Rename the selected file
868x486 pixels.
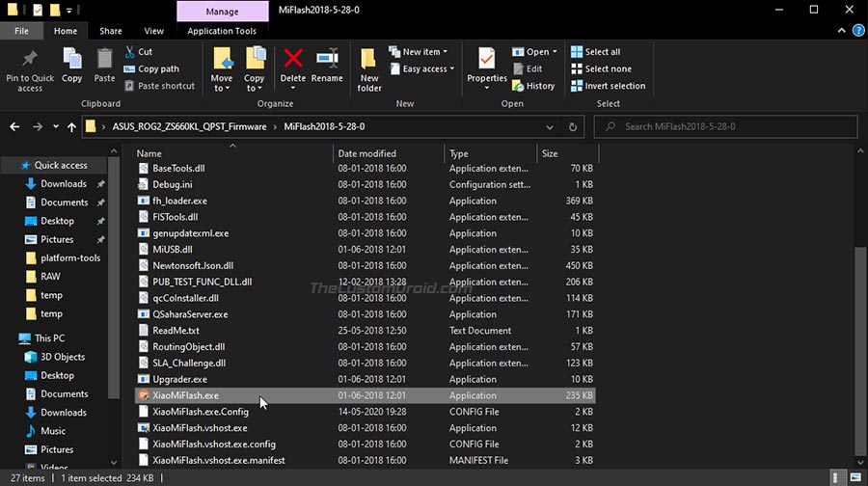[327, 66]
